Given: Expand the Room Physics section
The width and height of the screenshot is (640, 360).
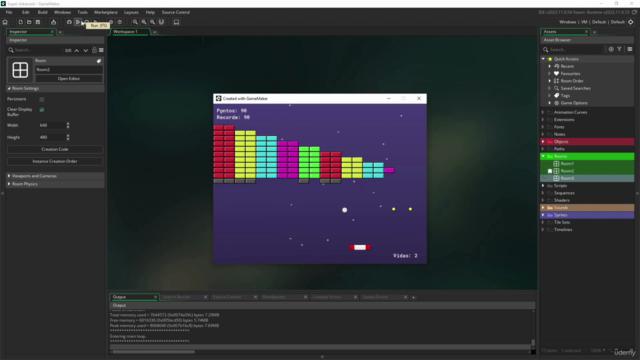Looking at the screenshot, I should tap(9, 184).
